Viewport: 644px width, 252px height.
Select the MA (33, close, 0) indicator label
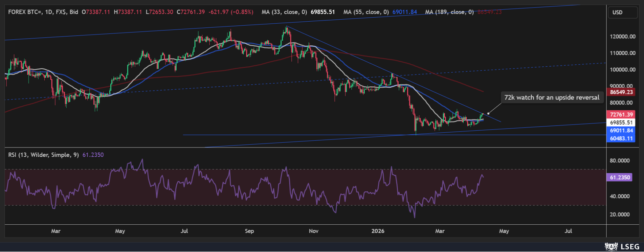point(284,12)
